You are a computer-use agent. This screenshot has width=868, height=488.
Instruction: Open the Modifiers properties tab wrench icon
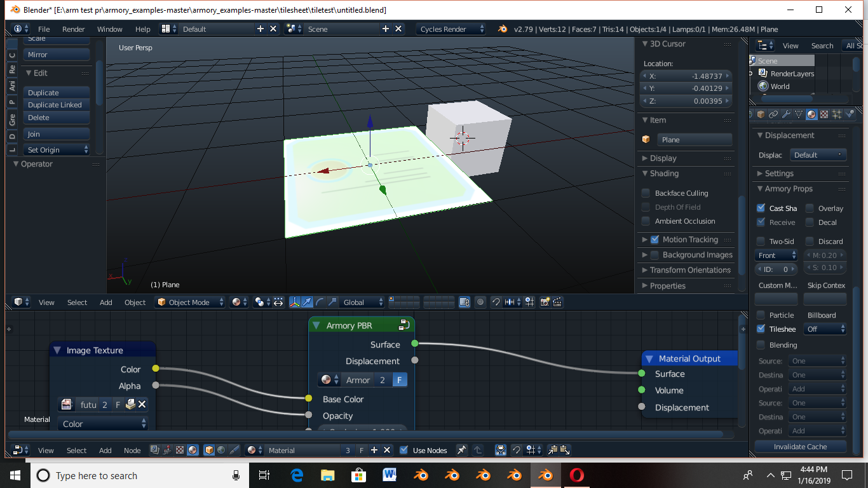point(786,114)
